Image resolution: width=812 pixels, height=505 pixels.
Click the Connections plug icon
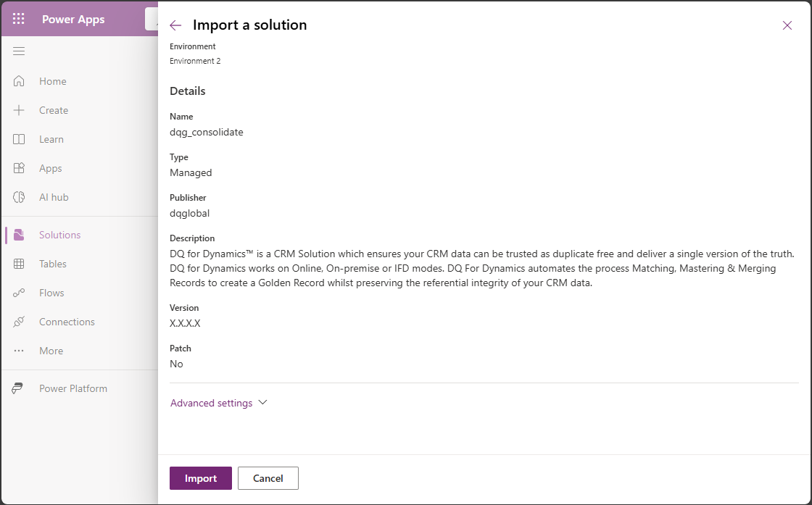tap(19, 322)
